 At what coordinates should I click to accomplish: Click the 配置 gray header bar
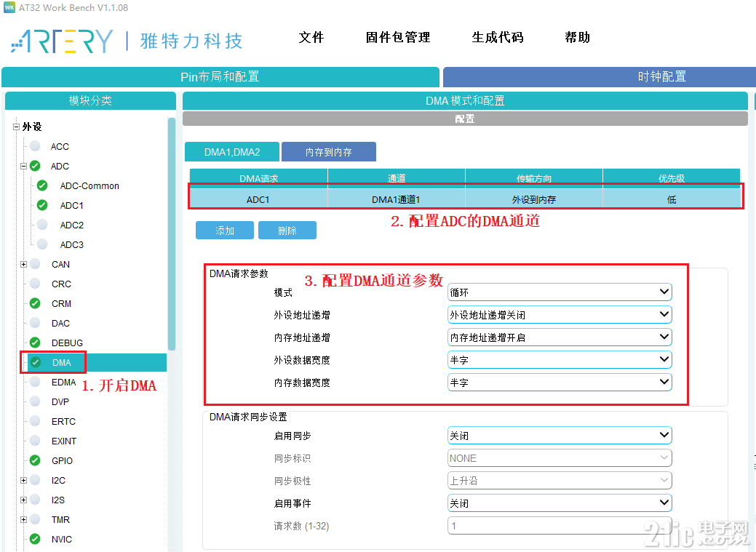[x=465, y=119]
